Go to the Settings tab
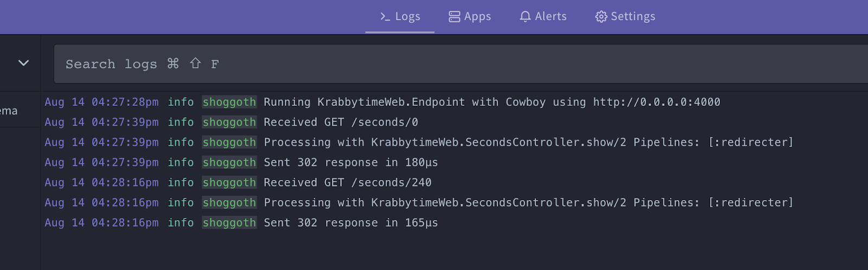The width and height of the screenshot is (868, 270). [x=626, y=17]
